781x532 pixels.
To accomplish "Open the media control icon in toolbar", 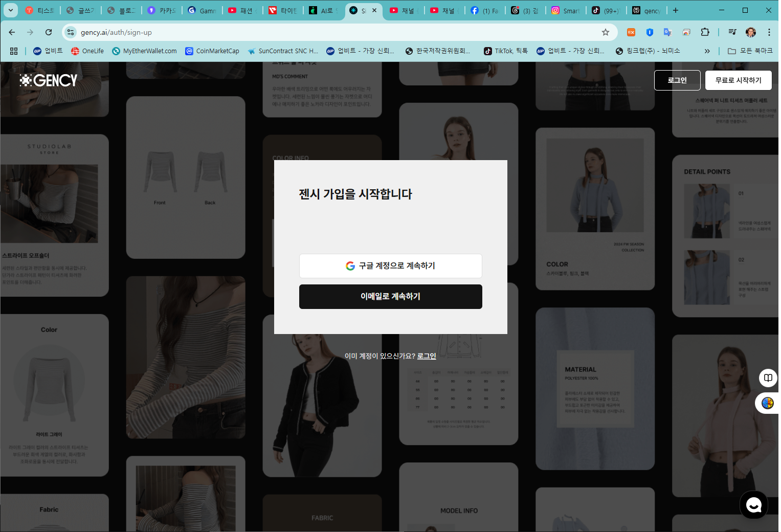I will (732, 32).
